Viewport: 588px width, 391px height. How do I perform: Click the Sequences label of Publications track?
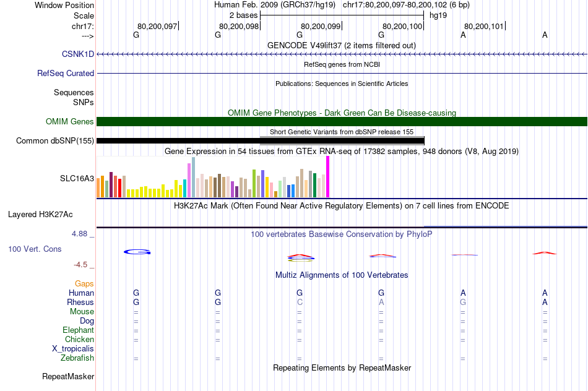click(x=74, y=92)
